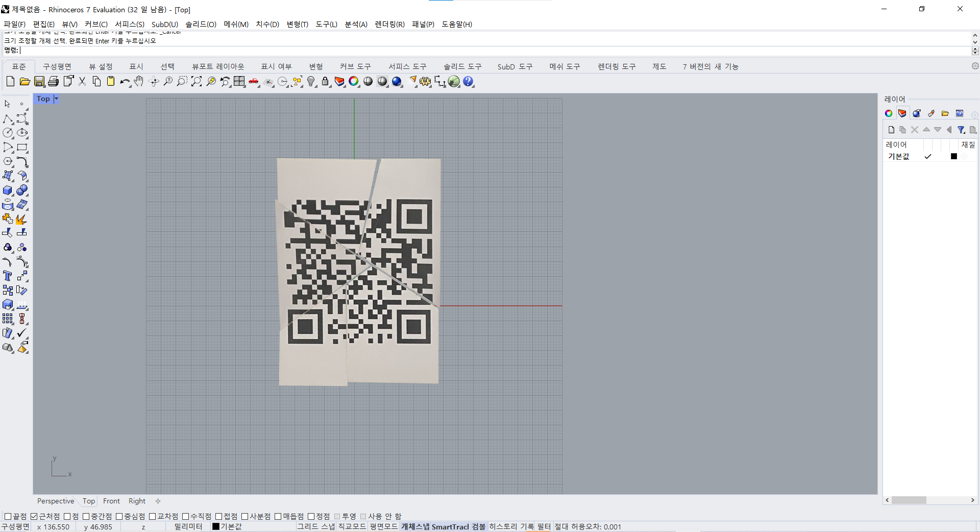Image resolution: width=980 pixels, height=532 pixels.
Task: Click the Zoom Extents icon
Action: point(197,81)
